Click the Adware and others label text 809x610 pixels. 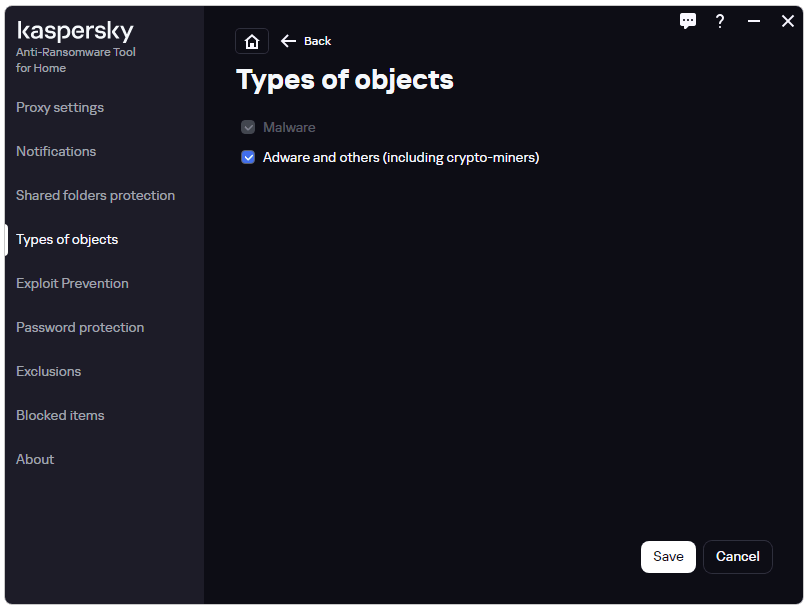click(401, 157)
